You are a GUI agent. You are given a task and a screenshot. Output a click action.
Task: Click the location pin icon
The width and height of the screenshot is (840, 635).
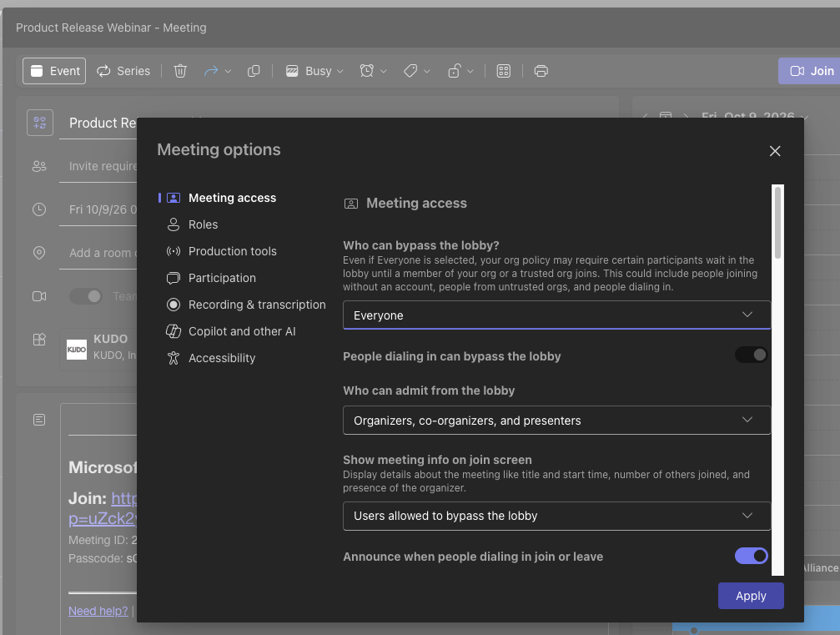coord(39,252)
